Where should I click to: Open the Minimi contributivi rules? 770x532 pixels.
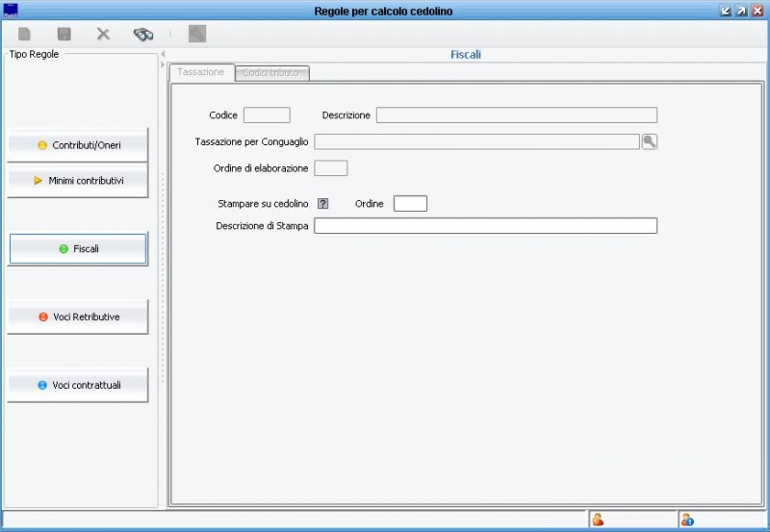pyautogui.click(x=78, y=180)
